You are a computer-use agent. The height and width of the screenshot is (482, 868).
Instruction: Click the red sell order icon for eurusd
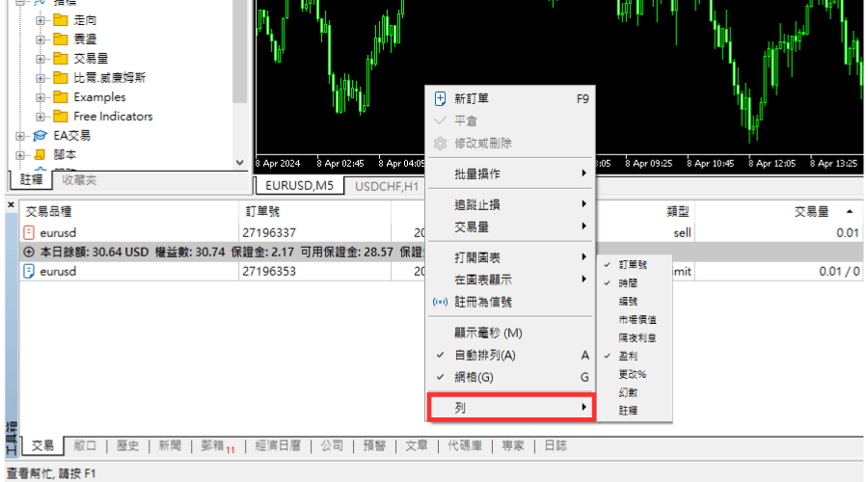click(x=29, y=232)
